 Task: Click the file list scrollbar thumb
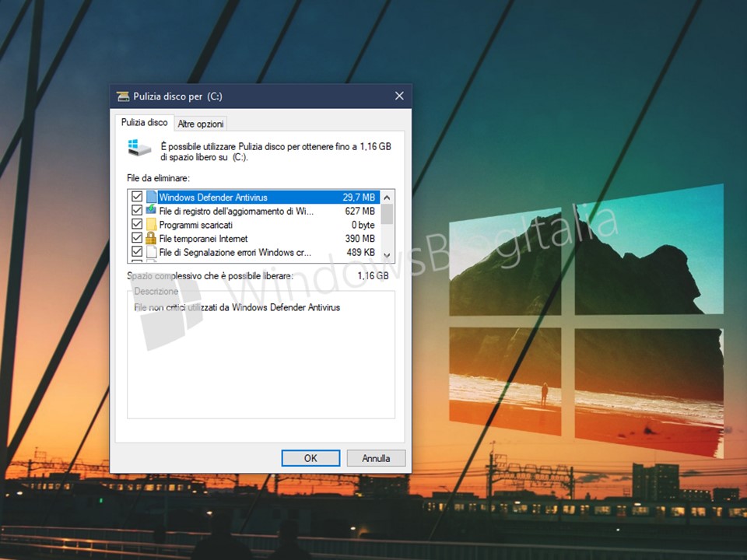pos(387,213)
